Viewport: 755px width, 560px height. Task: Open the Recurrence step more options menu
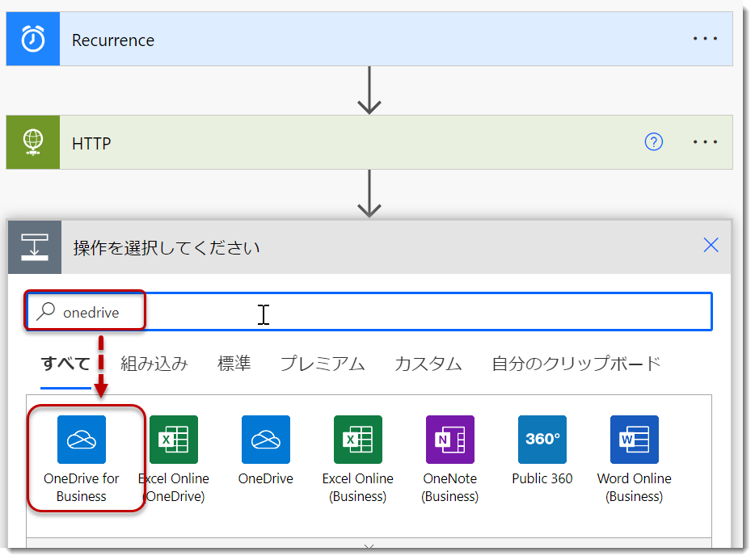pos(705,39)
